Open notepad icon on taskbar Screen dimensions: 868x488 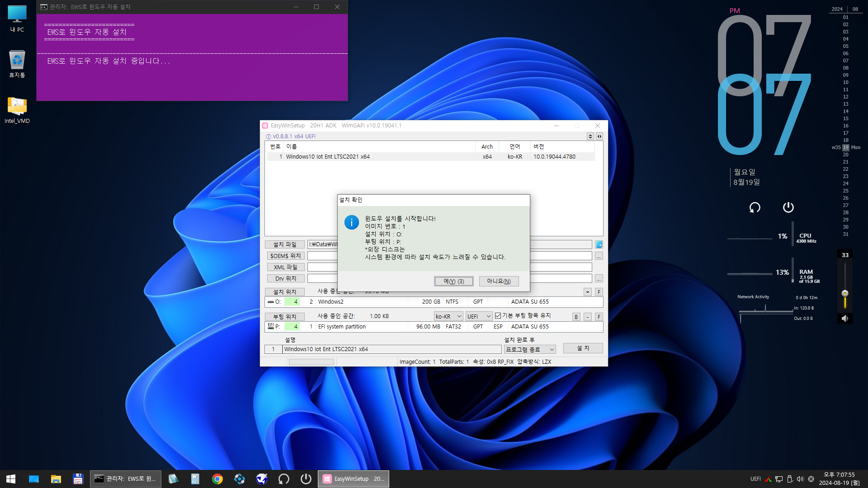tap(173, 479)
